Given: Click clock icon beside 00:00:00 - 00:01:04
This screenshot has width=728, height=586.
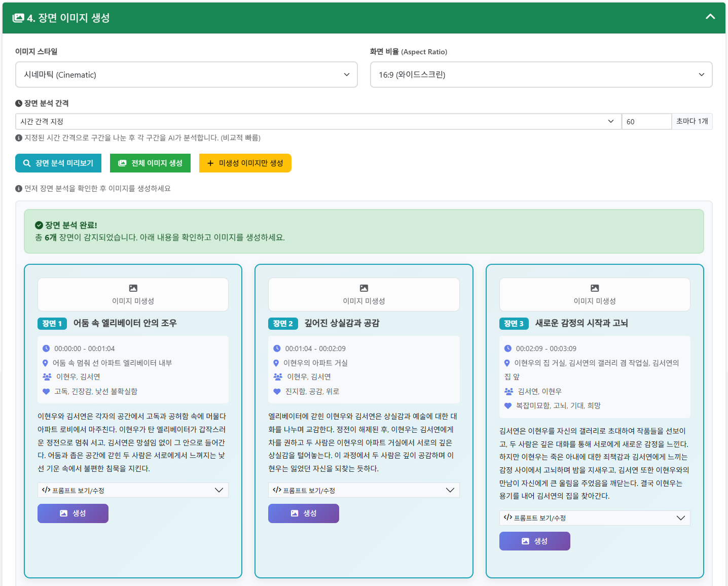Looking at the screenshot, I should (x=46, y=349).
